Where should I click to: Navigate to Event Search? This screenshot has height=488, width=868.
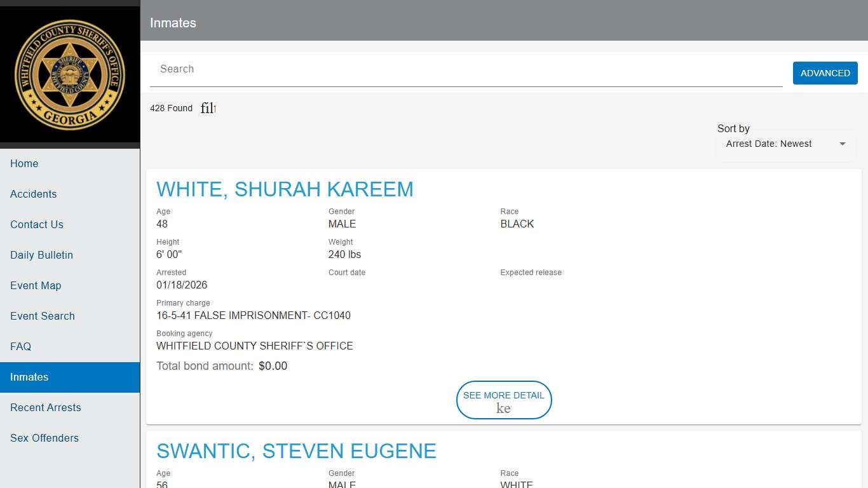coord(43,316)
